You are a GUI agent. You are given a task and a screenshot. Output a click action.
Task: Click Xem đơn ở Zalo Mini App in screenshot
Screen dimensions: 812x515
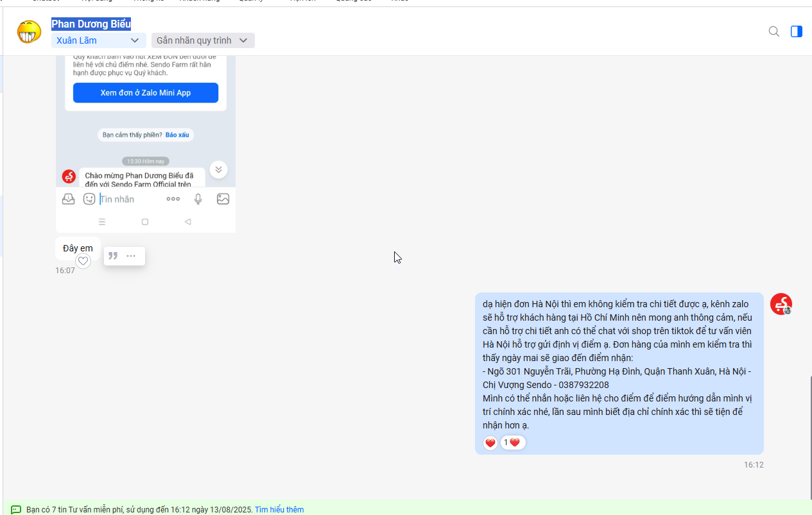pyautogui.click(x=146, y=93)
